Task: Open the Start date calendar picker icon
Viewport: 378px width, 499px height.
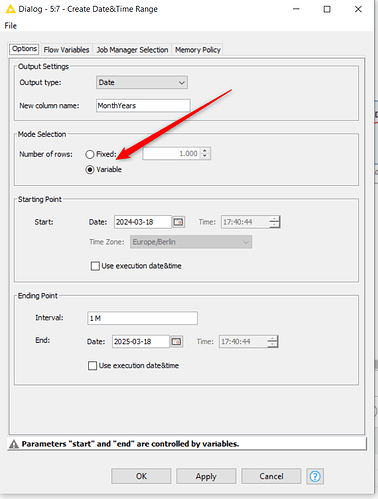Action: pos(178,222)
